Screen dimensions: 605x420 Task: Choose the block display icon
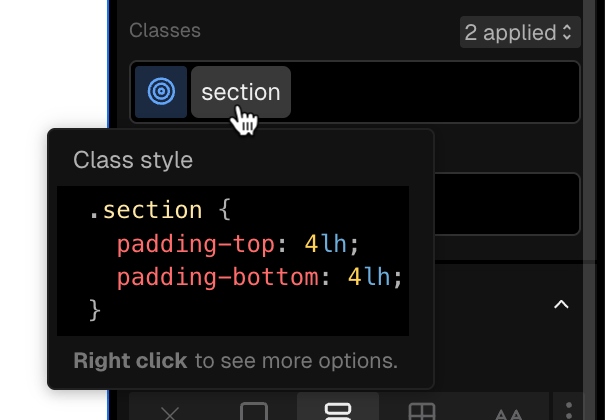tap(253, 412)
